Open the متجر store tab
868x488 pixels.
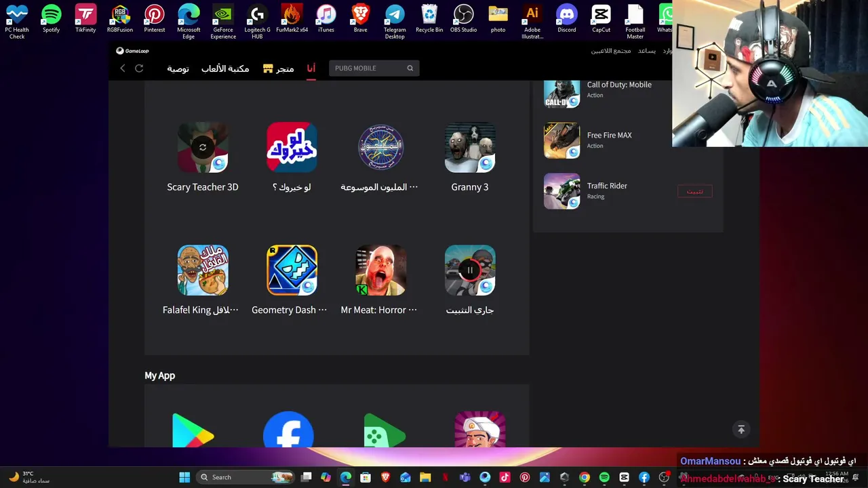point(279,68)
